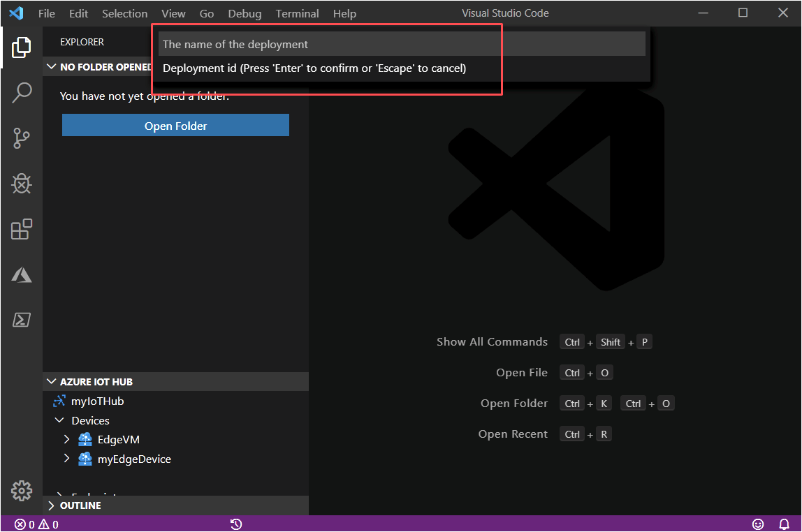Select EdgeVM device name
The height and width of the screenshot is (532, 802).
point(119,440)
